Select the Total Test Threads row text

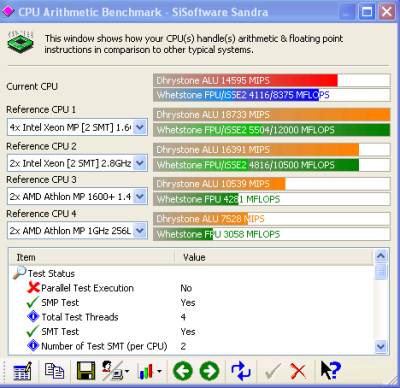tap(80, 317)
